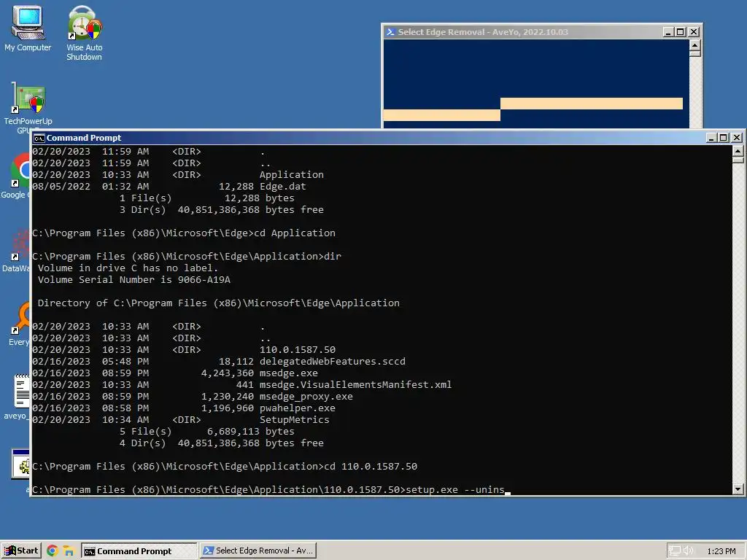
Task: Click 'msedge.VisualElementsManifest.xml' file name
Action: pyautogui.click(x=355, y=385)
